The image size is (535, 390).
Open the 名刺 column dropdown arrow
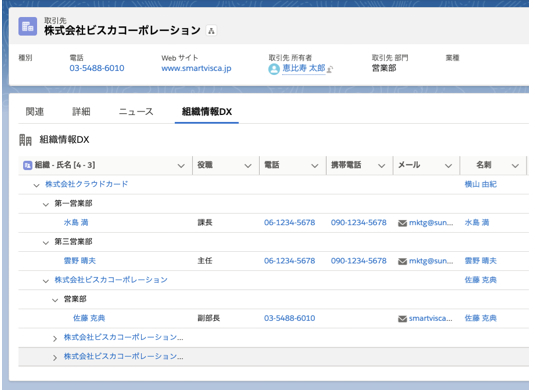(515, 166)
